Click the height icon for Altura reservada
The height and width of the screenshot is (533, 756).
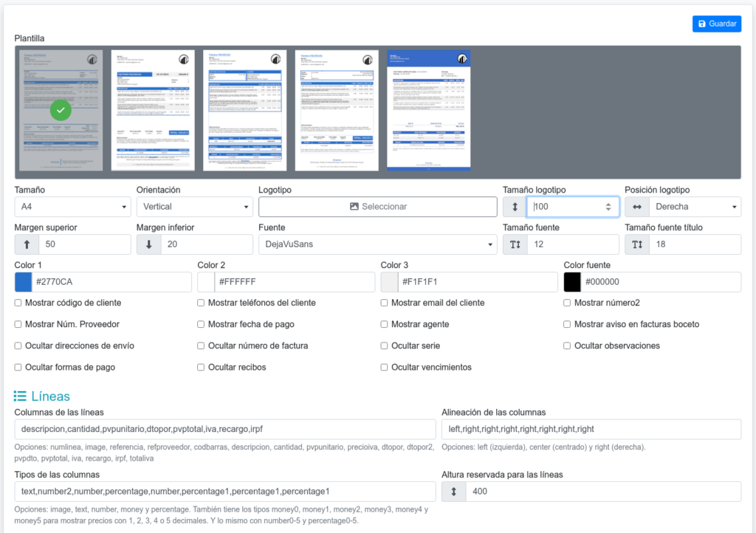[453, 492]
